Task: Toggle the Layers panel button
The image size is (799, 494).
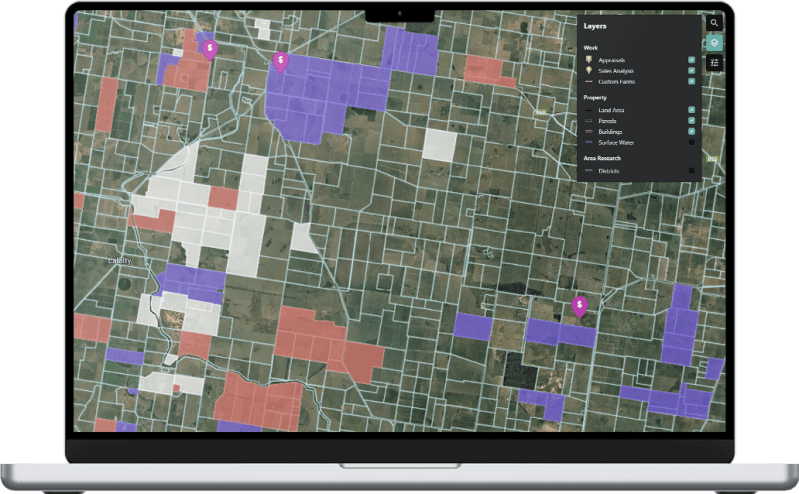Action: click(x=714, y=43)
